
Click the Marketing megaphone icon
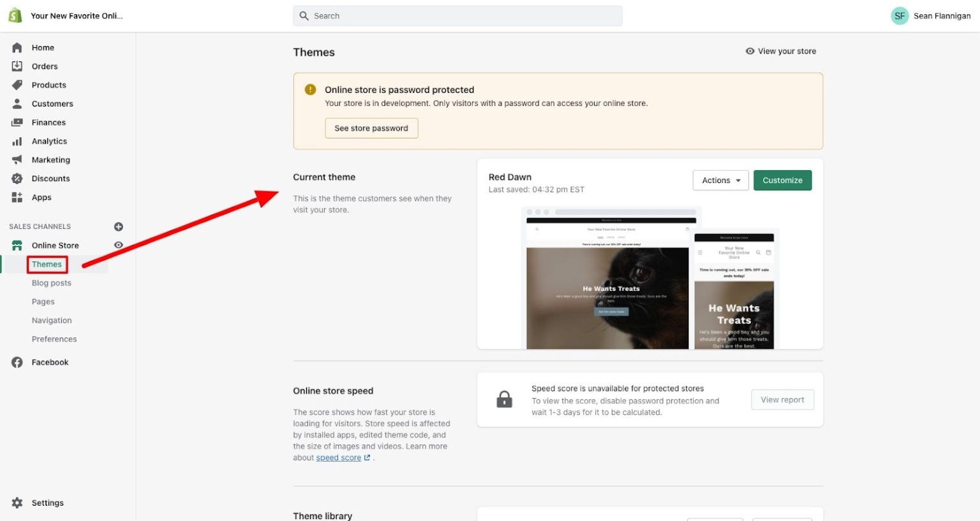pyautogui.click(x=17, y=159)
